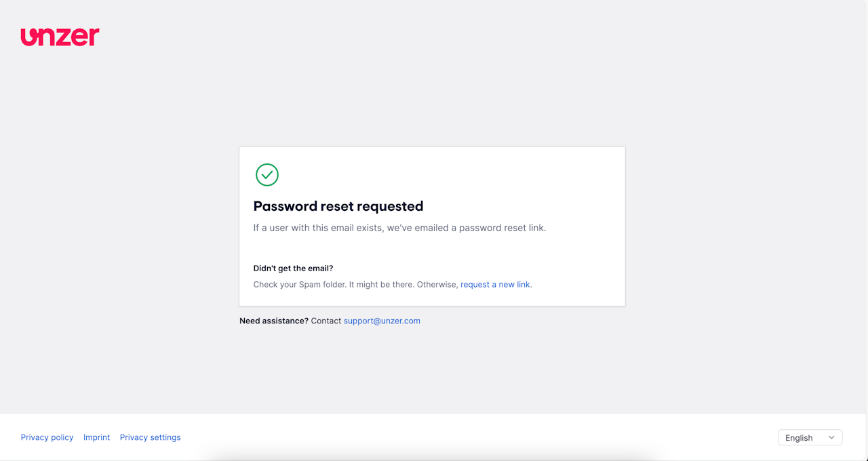Click "we've emailed a password reset link" text
Screen dimensions: 868x461
point(467,228)
